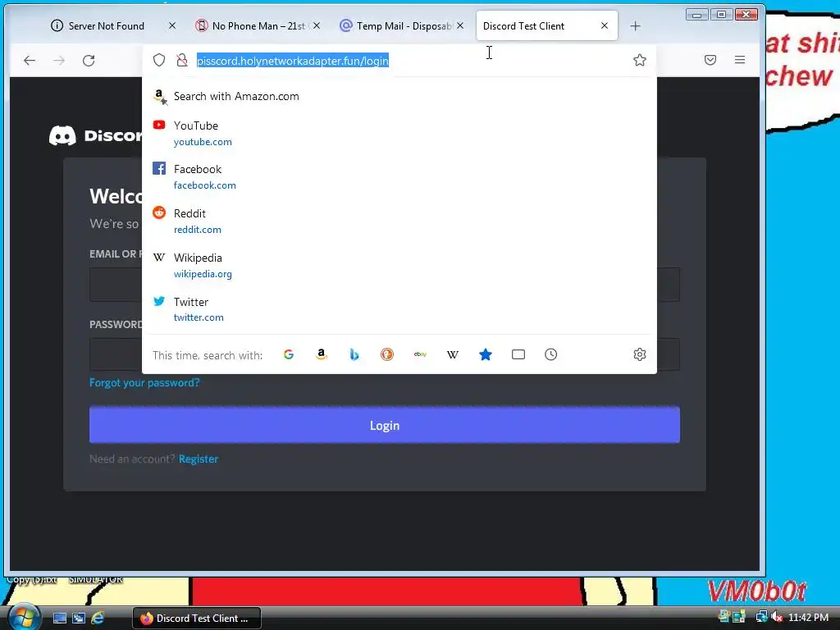Close the No Phone Man tab

pyautogui.click(x=317, y=25)
